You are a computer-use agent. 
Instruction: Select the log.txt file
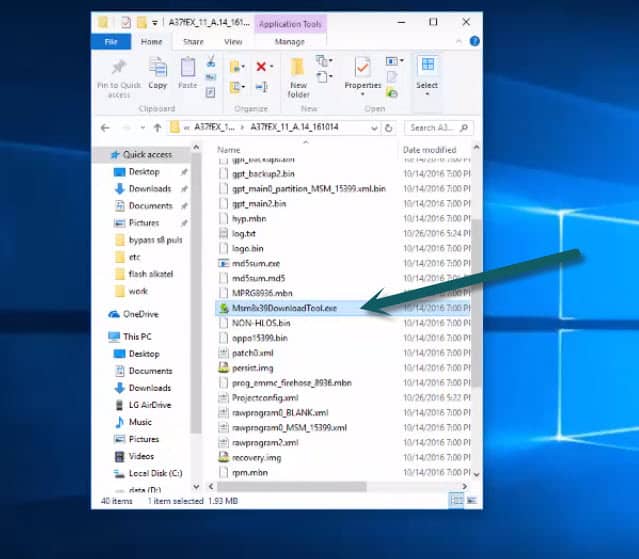tap(244, 233)
